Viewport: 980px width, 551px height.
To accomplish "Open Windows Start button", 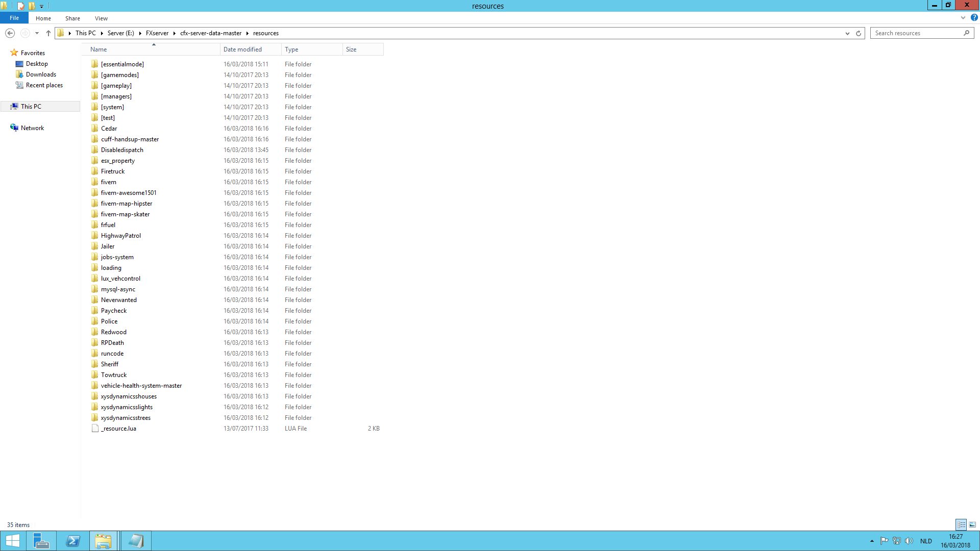I will [x=13, y=541].
